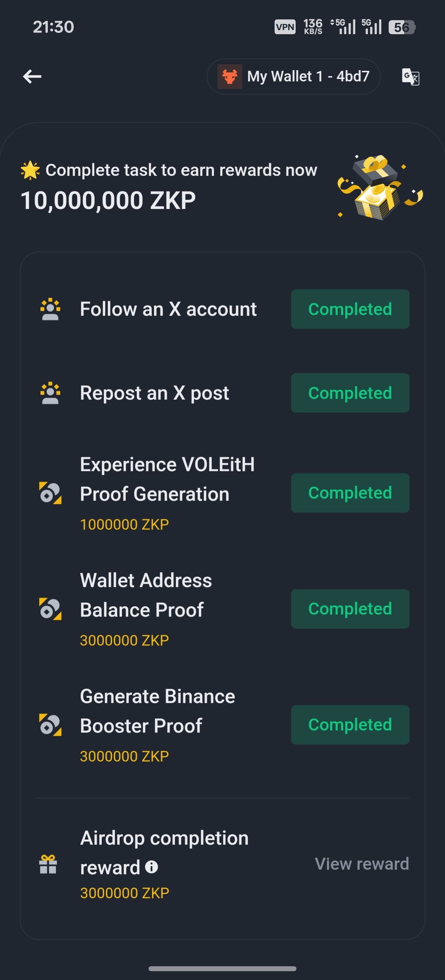
Task: Tap the back arrow icon
Action: pyautogui.click(x=32, y=76)
